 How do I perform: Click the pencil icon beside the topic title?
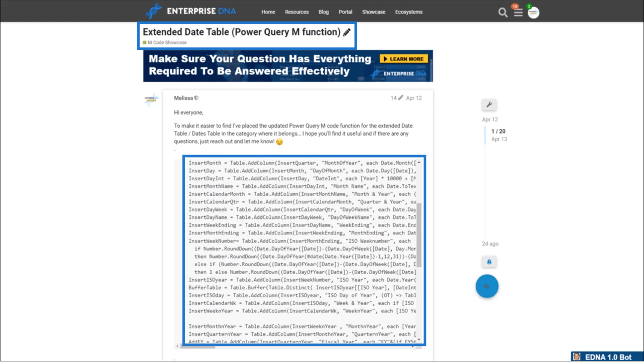347,33
